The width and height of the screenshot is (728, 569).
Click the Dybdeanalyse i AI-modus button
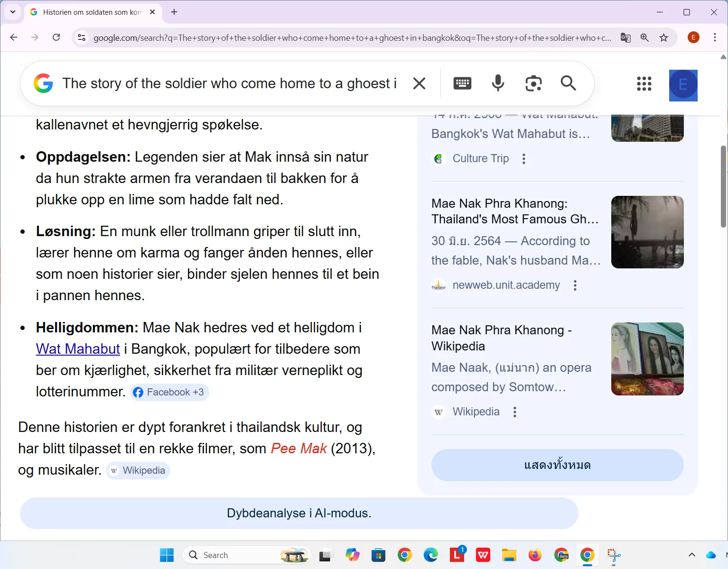click(x=299, y=513)
